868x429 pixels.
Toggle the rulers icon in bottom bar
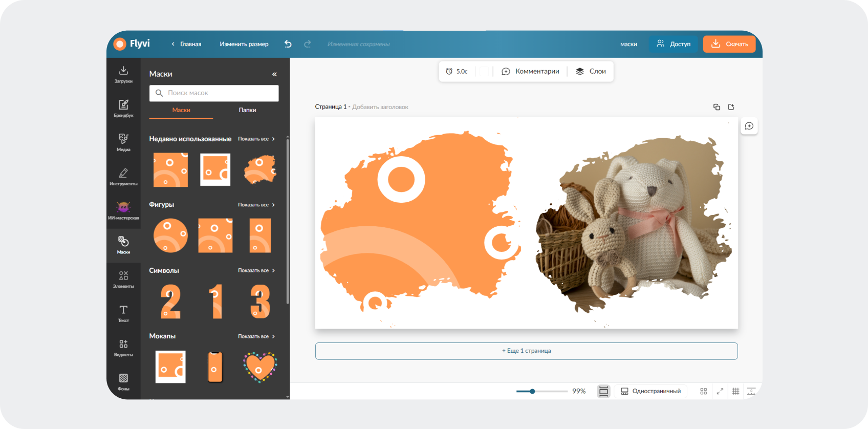click(751, 391)
